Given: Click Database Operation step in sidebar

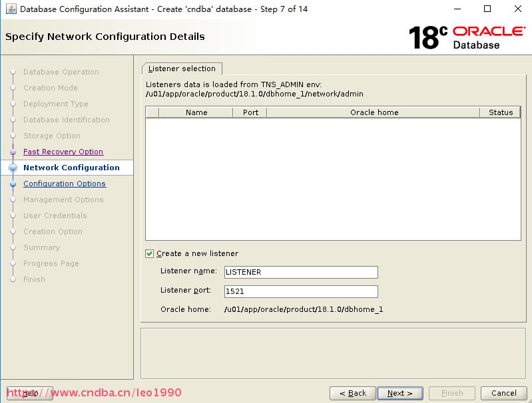Looking at the screenshot, I should (x=61, y=72).
